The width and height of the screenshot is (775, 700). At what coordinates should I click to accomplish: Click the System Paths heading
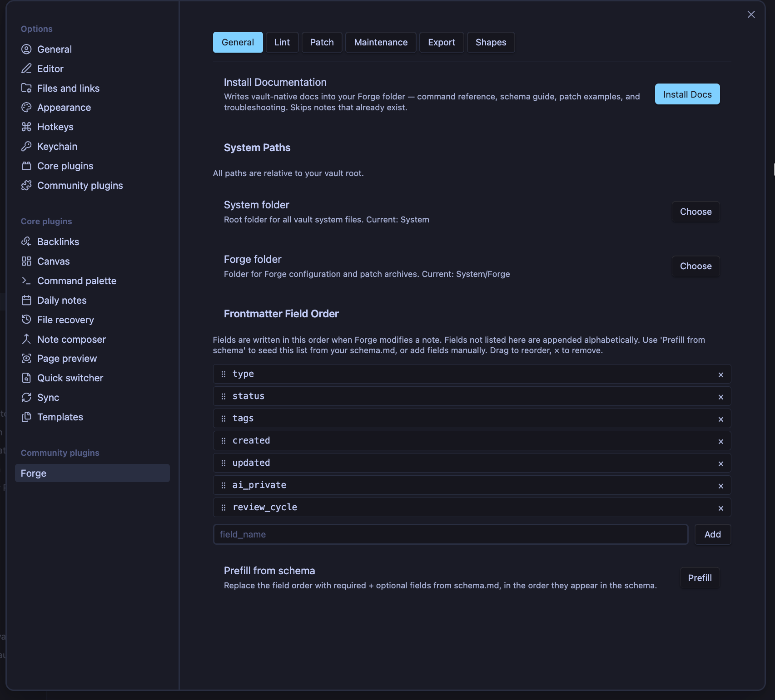coord(257,148)
